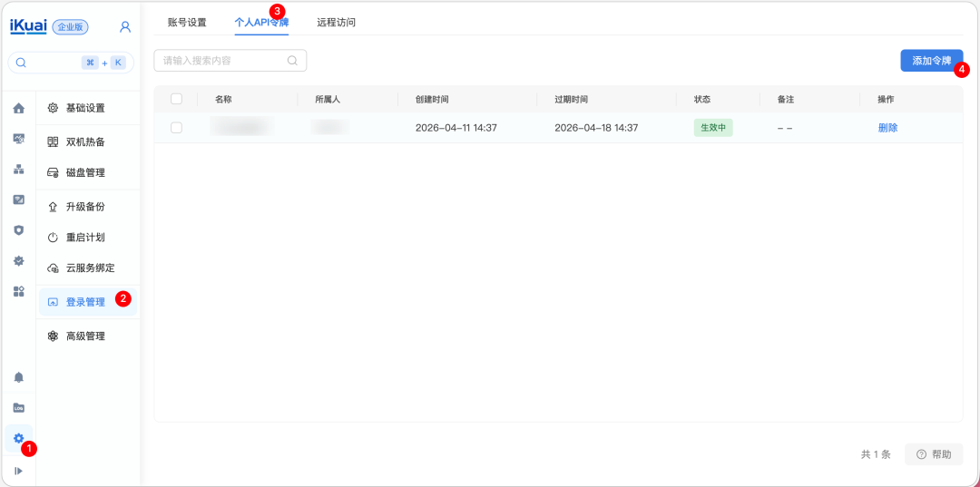
Task: Click 删除 link in token row
Action: tap(887, 127)
